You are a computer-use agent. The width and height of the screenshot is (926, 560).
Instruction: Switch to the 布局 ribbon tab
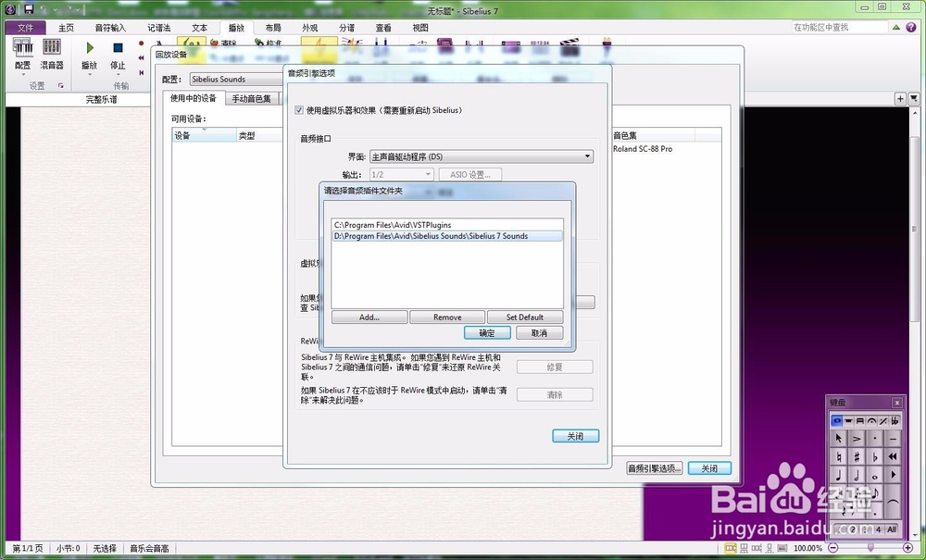(x=273, y=28)
